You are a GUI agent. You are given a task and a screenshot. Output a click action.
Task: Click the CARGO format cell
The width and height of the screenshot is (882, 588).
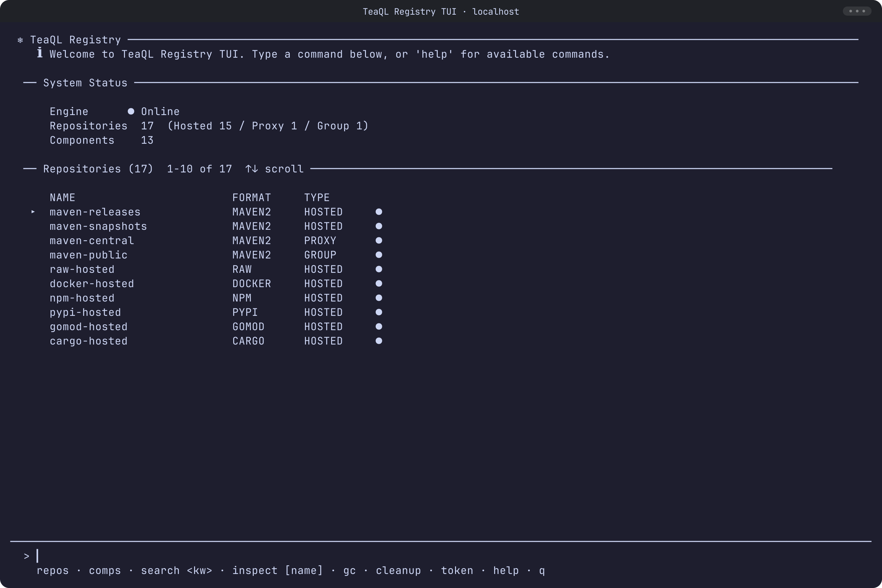point(248,341)
